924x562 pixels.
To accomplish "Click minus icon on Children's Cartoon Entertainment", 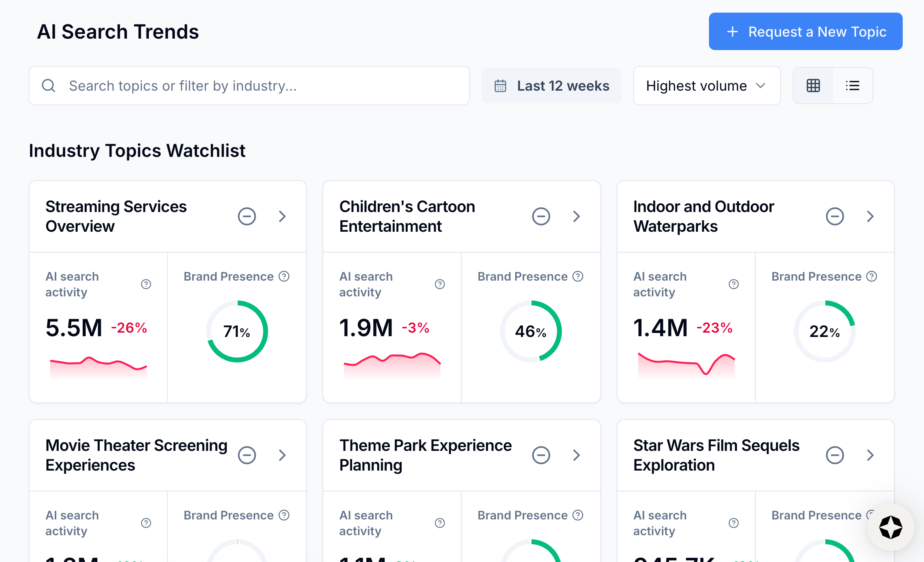I will (541, 216).
